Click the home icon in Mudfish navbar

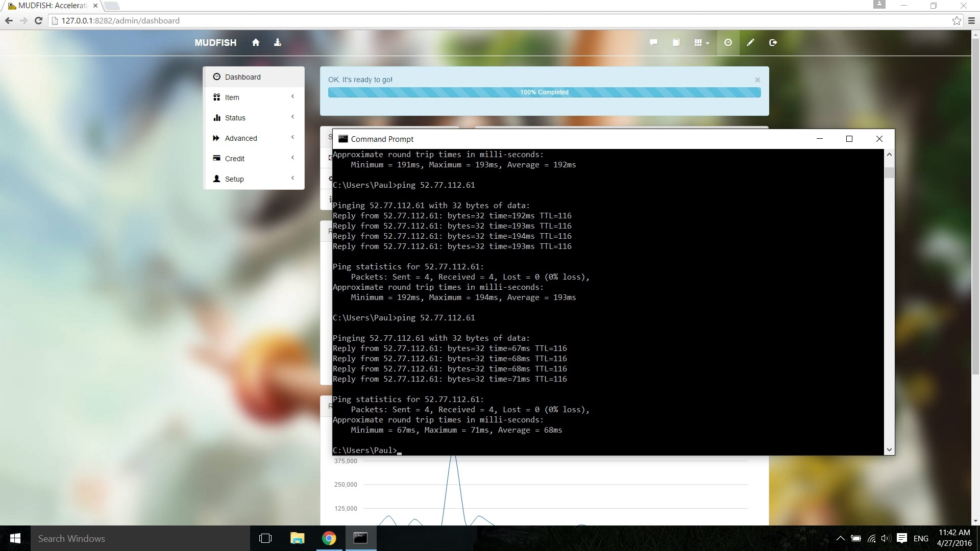[x=256, y=43]
